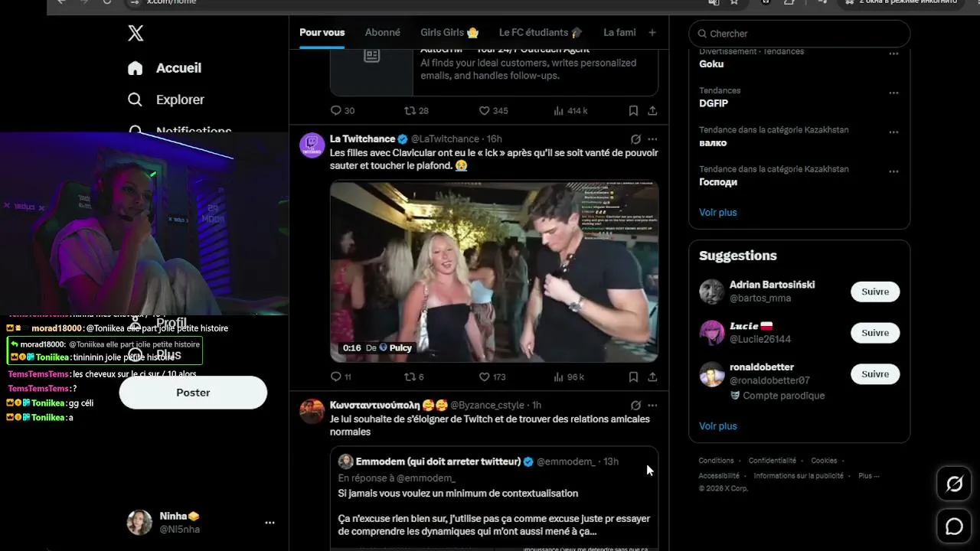Open the Goku trend
980x551 pixels.
[x=711, y=64]
